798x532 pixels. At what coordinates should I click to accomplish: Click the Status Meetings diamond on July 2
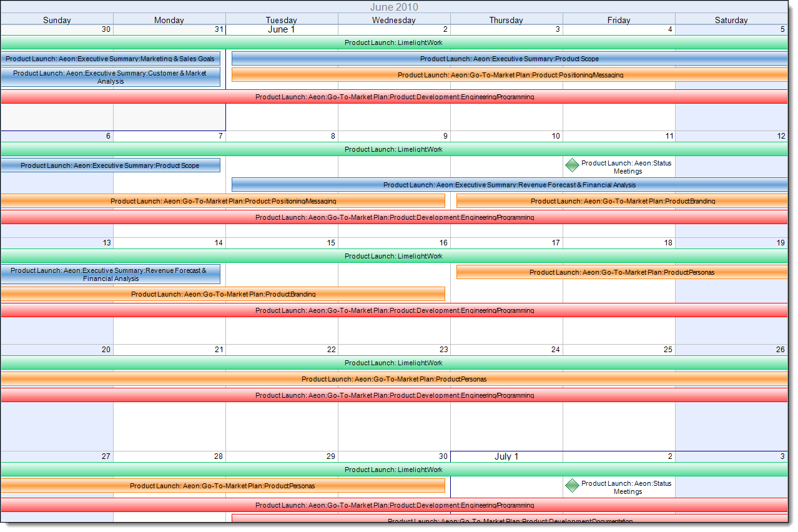572,485
